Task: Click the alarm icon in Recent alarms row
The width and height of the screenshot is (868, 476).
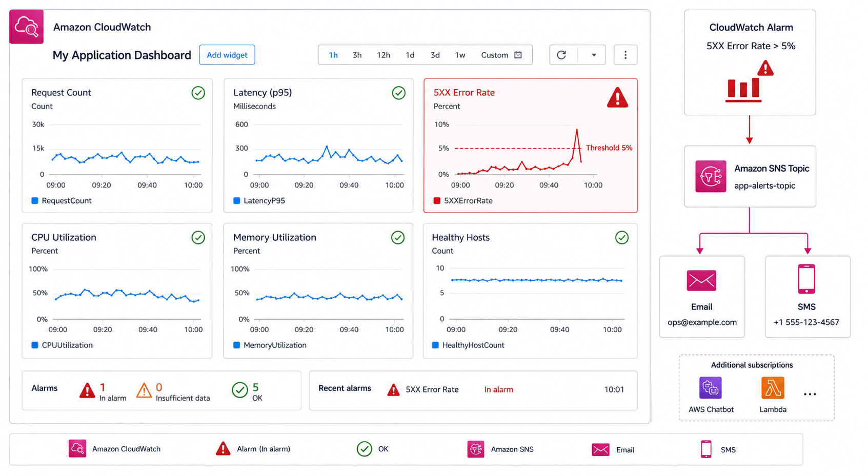Action: tap(393, 390)
